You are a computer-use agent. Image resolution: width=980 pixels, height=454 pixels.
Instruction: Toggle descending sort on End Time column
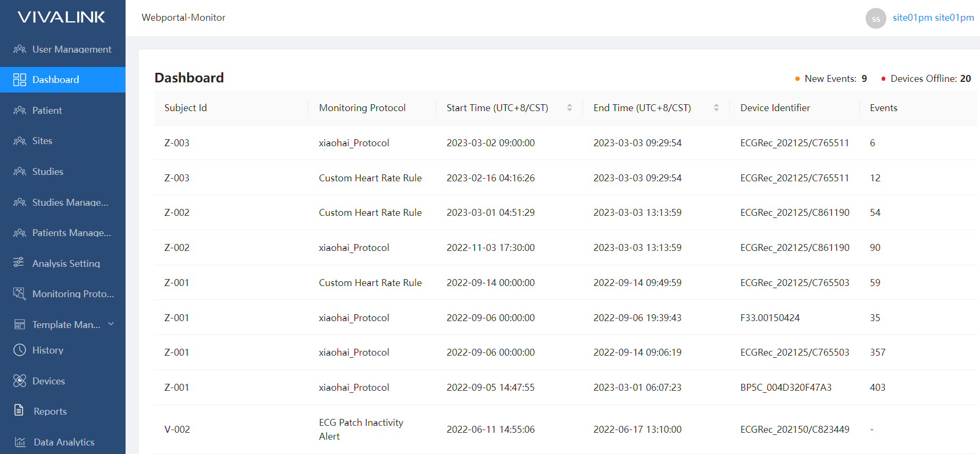coord(716,110)
